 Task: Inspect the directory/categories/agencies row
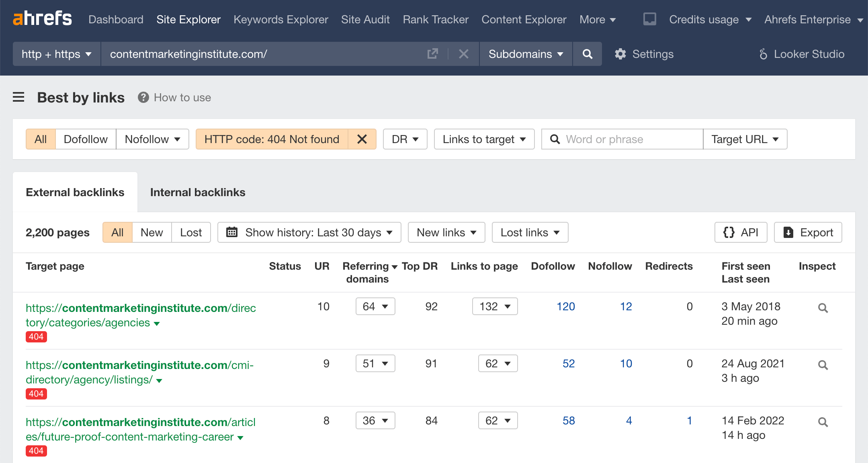[x=823, y=308]
